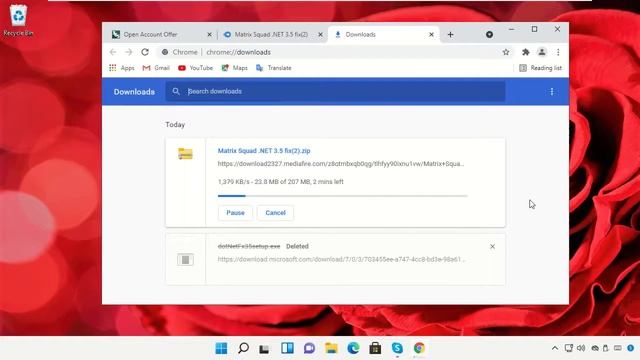Image resolution: width=640 pixels, height=360 pixels.
Task: Open the Gmail bookmark
Action: [156, 68]
